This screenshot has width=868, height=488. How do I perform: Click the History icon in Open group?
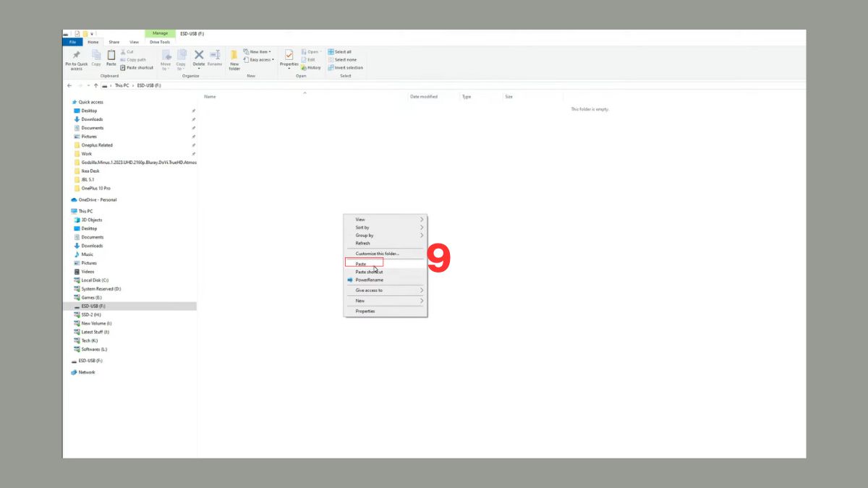312,67
